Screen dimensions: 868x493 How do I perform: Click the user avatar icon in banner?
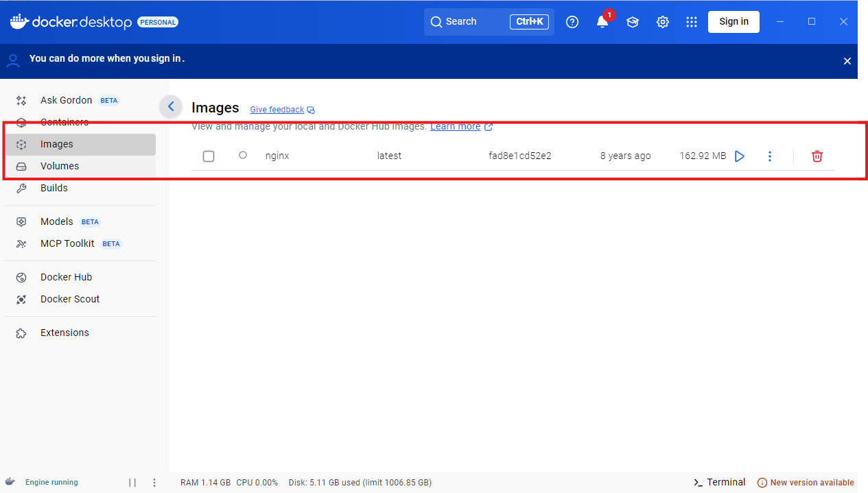tap(12, 60)
